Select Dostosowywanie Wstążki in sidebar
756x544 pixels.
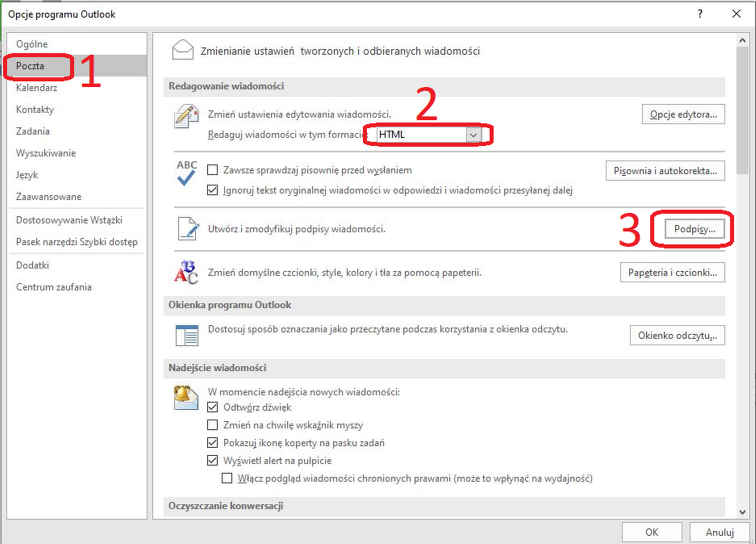coord(76,220)
